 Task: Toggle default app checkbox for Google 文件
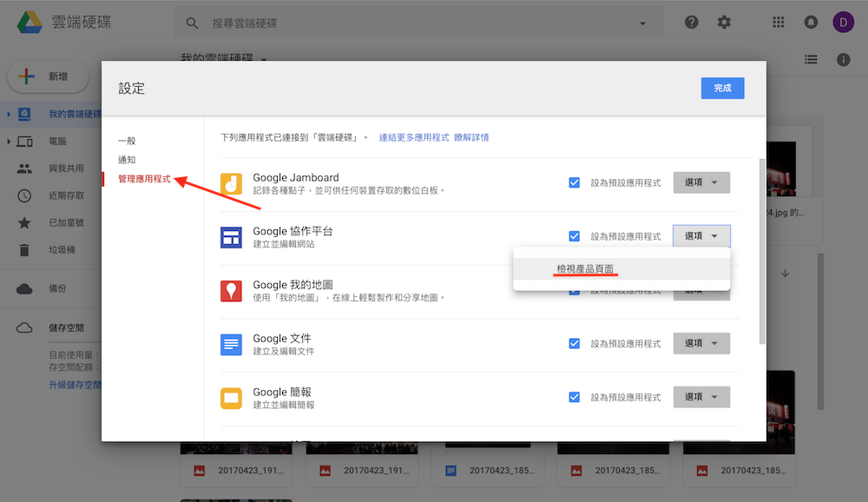click(x=574, y=343)
